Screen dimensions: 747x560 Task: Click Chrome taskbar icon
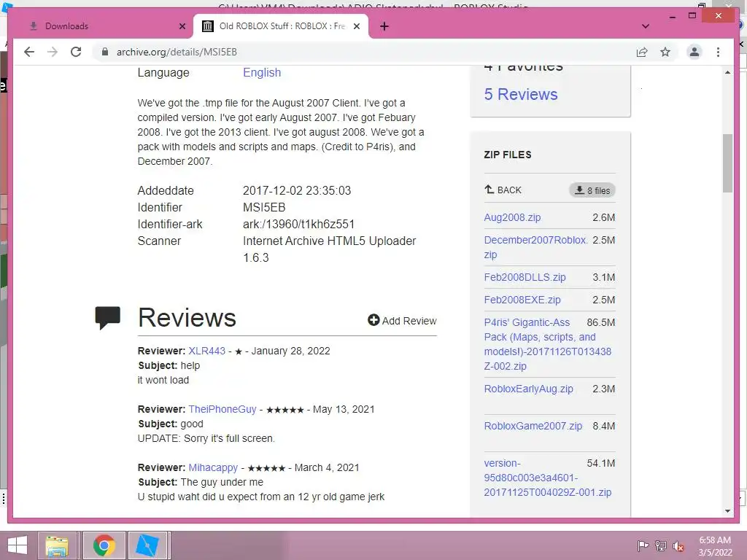coord(104,545)
